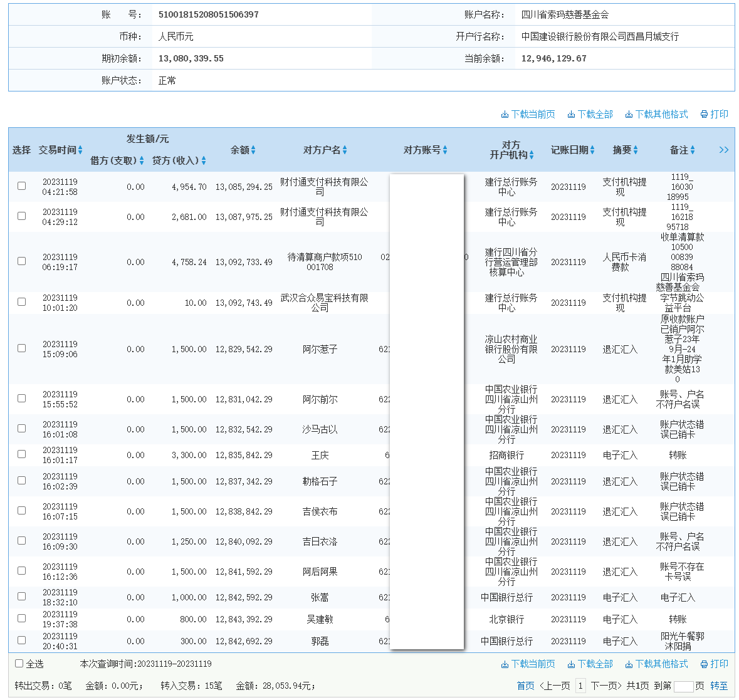Sort by 对方账号 column arrows

(x=445, y=150)
